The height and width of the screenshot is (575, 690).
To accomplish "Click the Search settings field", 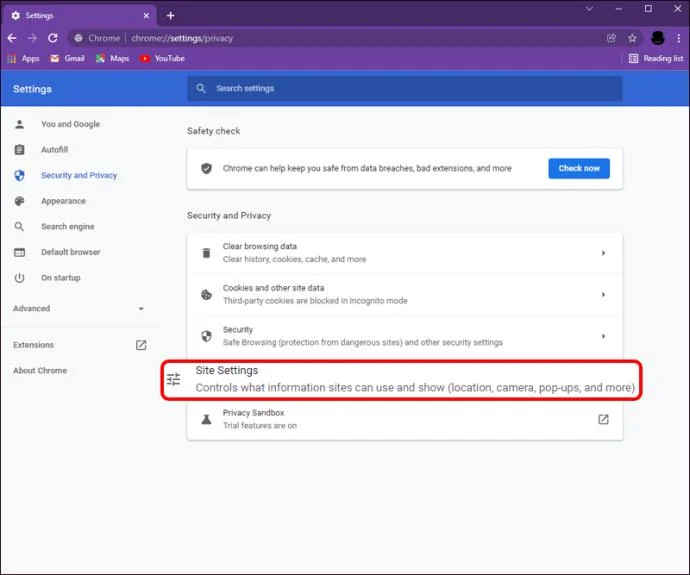I will [x=404, y=88].
